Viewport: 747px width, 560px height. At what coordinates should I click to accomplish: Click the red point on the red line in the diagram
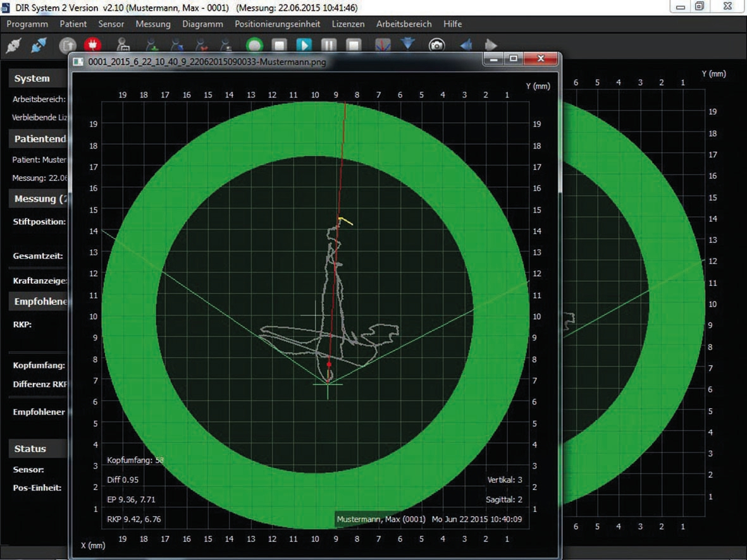coord(329,364)
